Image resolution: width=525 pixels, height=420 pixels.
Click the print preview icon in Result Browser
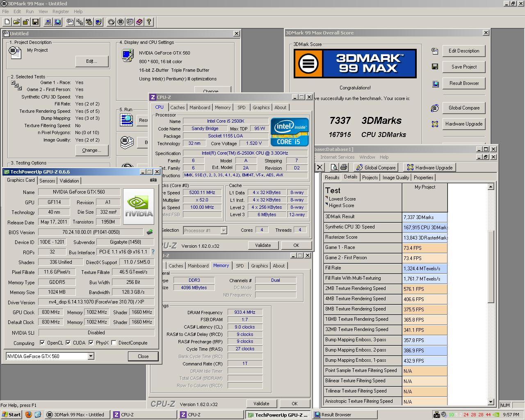334,167
